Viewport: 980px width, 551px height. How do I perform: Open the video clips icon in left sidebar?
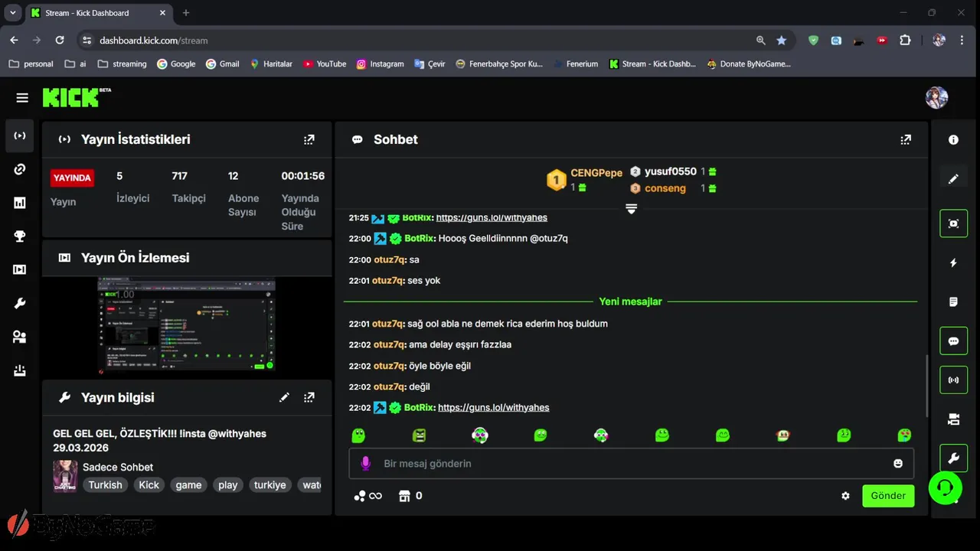click(20, 269)
